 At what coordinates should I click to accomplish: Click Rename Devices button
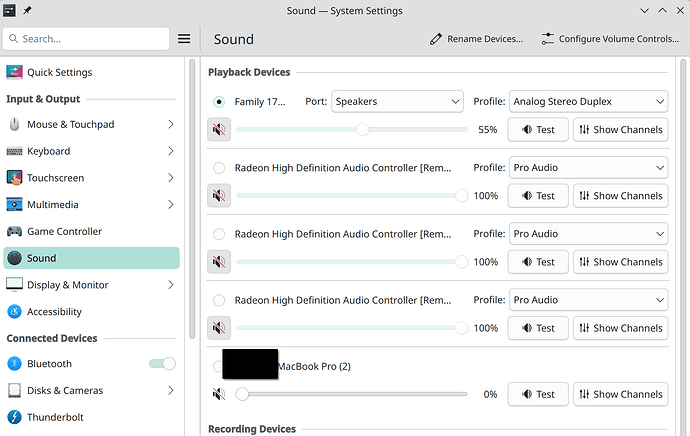[476, 39]
